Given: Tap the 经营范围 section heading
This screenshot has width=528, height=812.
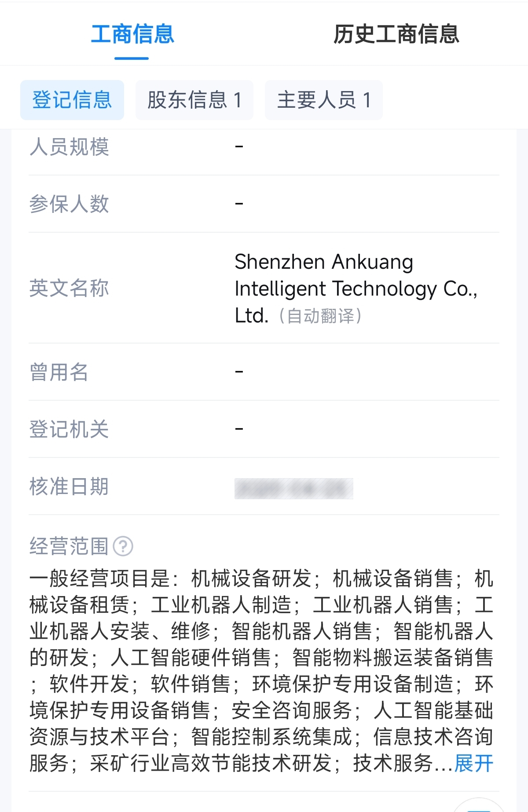Looking at the screenshot, I should tap(69, 546).
